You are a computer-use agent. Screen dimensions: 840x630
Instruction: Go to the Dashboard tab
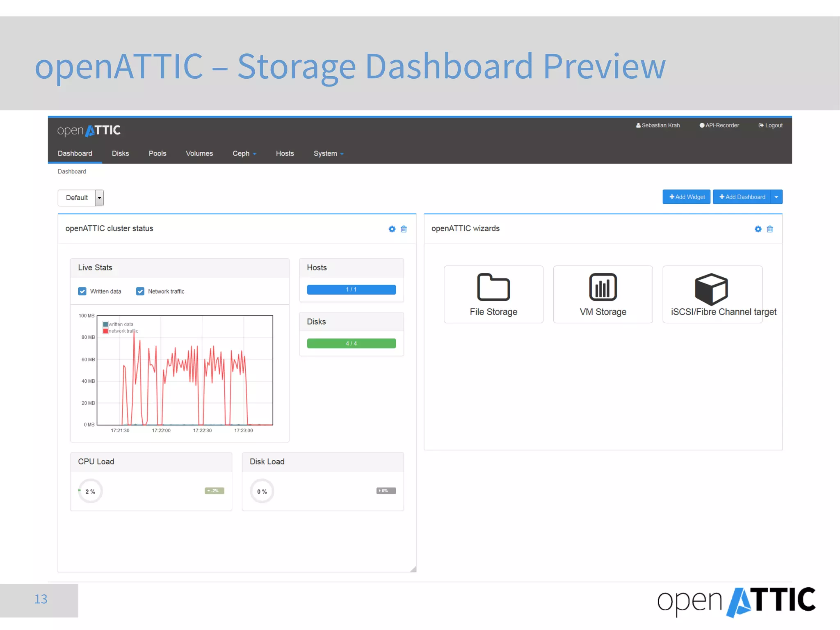click(75, 153)
